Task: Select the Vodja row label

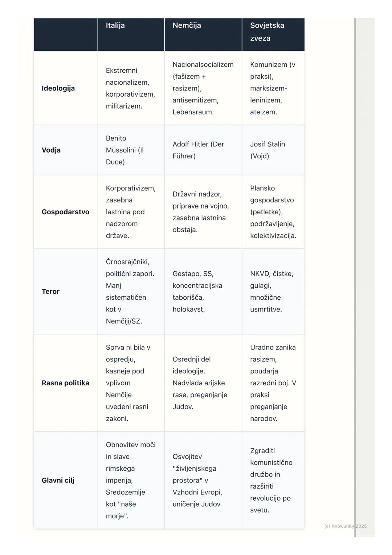Action: click(51, 150)
